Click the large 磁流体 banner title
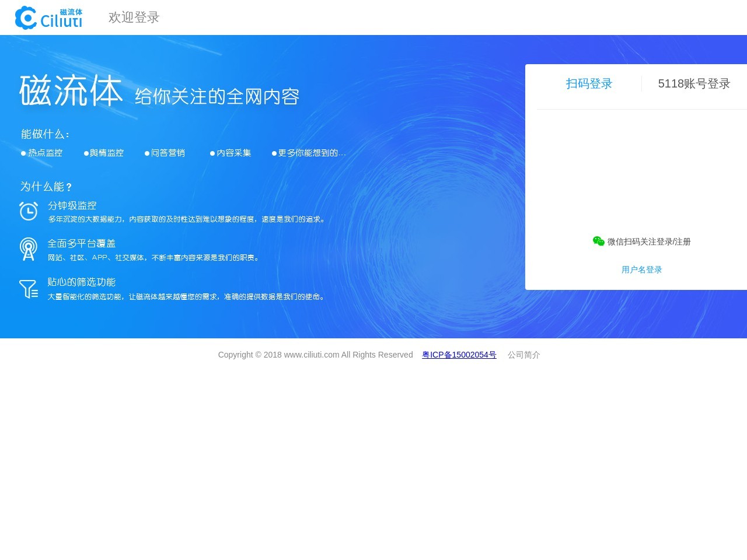 click(x=71, y=90)
